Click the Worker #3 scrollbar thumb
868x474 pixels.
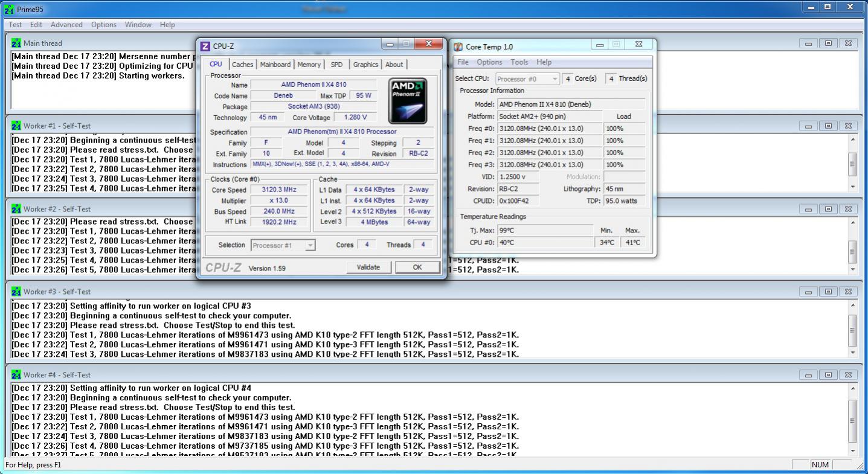(x=853, y=330)
